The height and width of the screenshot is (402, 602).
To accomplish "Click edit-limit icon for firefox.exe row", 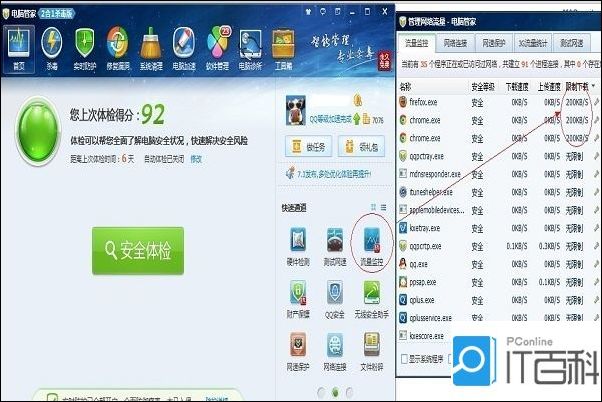I will click(596, 102).
